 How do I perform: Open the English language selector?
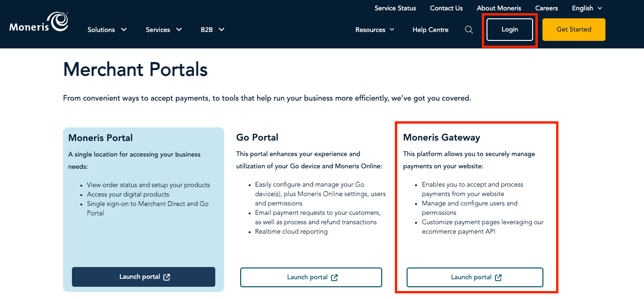[587, 8]
